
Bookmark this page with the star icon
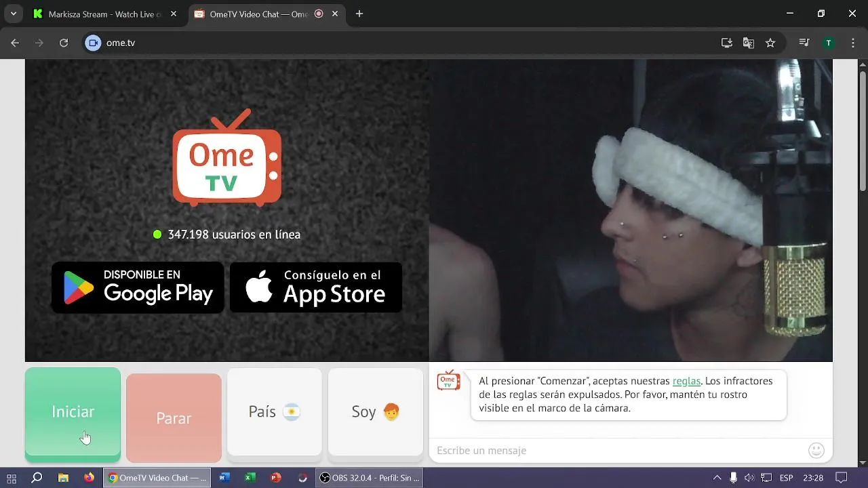click(x=770, y=43)
